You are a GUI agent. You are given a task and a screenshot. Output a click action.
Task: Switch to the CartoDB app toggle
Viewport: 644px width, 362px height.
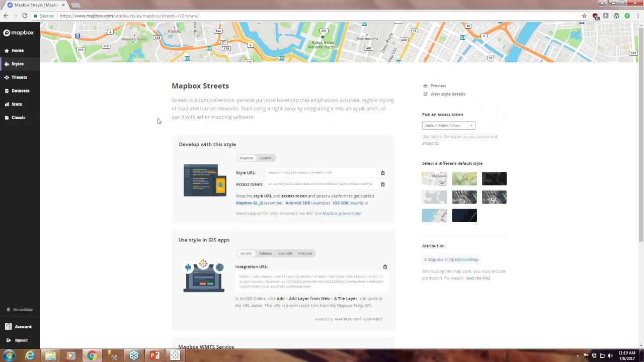[285, 253]
